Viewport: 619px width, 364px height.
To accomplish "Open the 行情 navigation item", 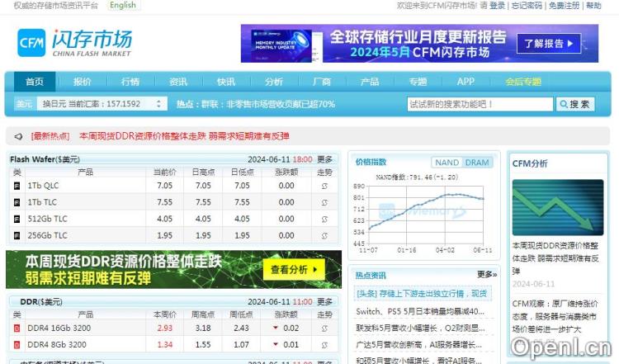I will tap(130, 82).
